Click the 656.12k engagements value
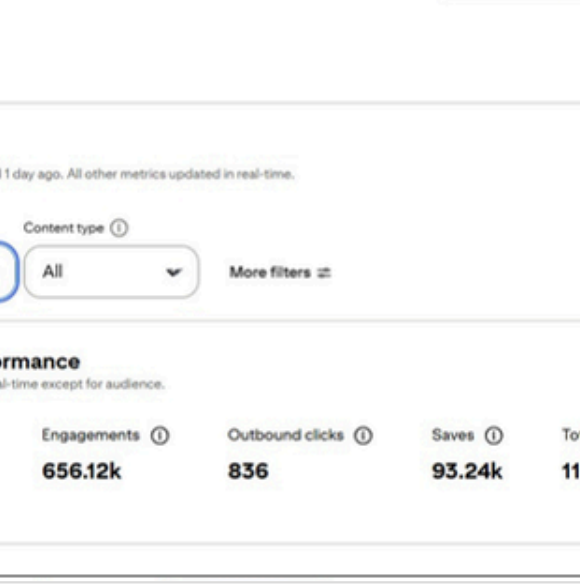The image size is (580, 588). (x=82, y=471)
